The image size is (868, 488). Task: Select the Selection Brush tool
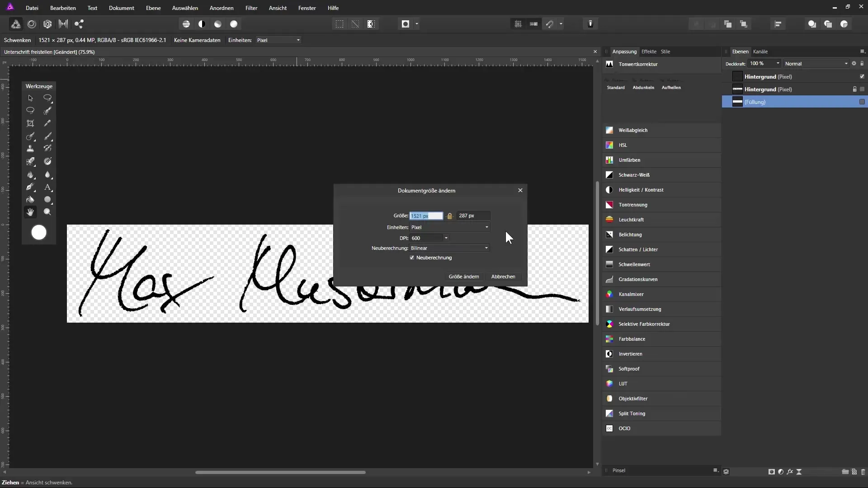point(47,111)
